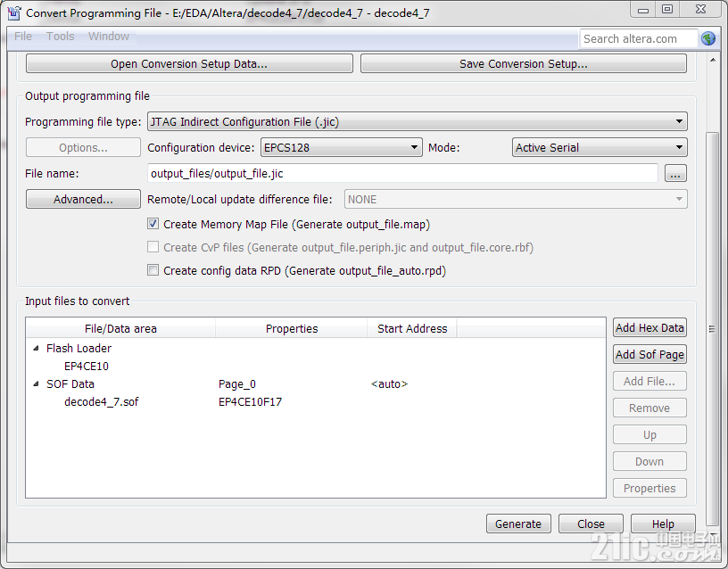Minimize the Convert Programming File window
The height and width of the screenshot is (569, 728).
click(x=643, y=10)
